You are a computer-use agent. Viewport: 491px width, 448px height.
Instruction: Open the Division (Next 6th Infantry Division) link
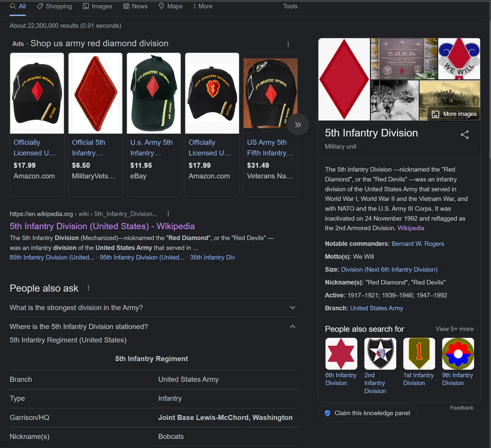pos(389,269)
